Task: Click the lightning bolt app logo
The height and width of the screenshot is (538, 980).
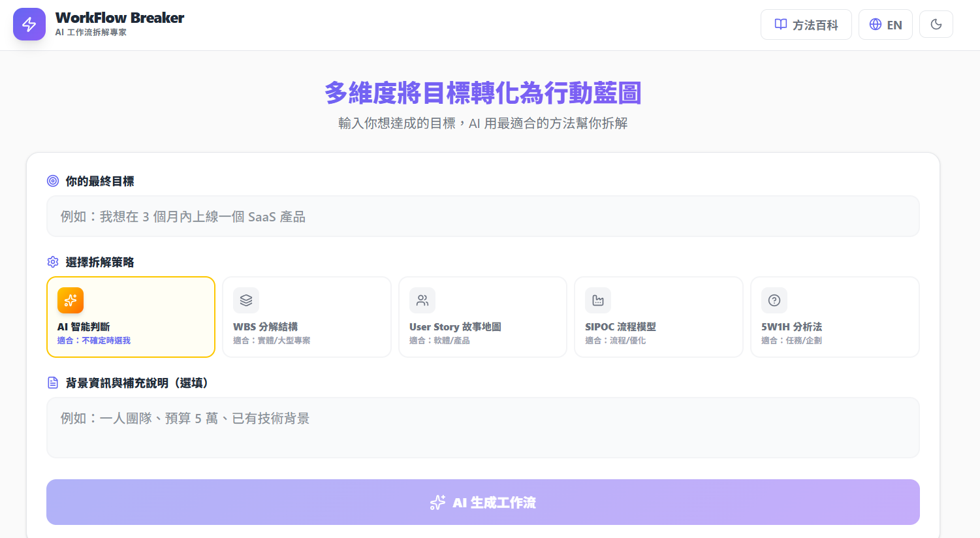Action: 29,24
